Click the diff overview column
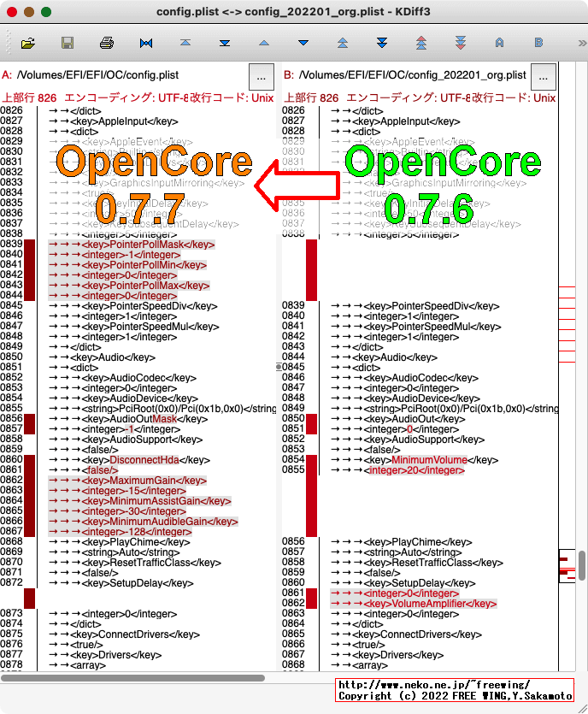Viewport: 588px width, 714px height. coord(567,367)
